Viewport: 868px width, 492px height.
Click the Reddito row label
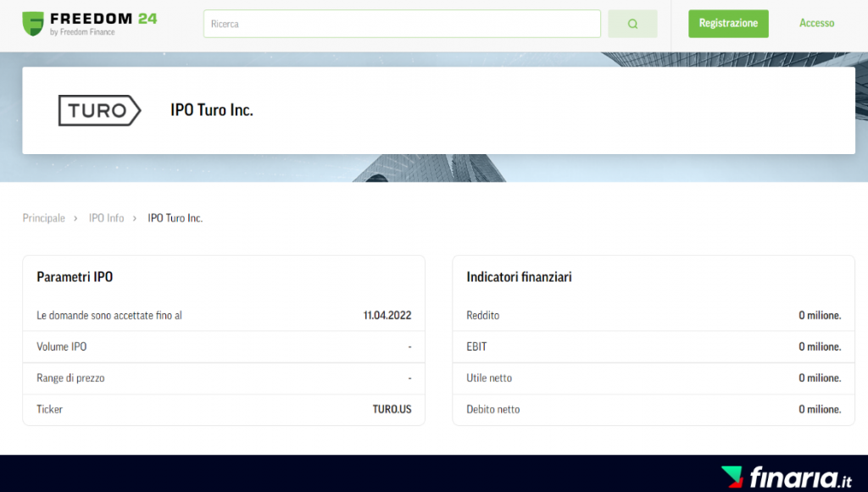(x=482, y=315)
